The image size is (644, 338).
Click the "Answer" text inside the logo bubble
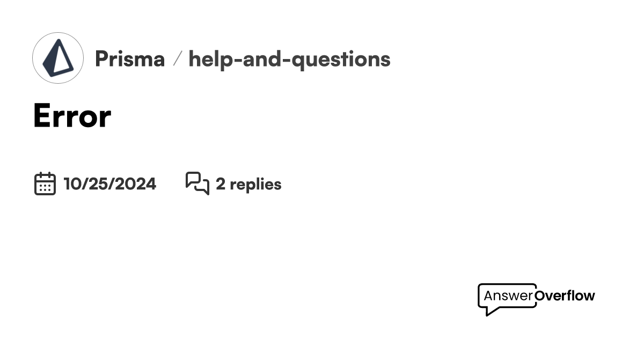tap(508, 296)
